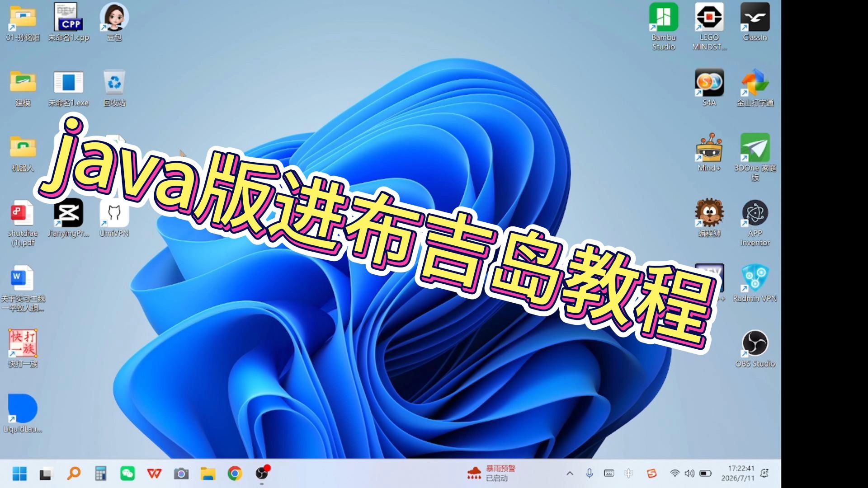Open the shutdiae (1).pdf file
Viewport: 868px width, 488px height.
(x=23, y=223)
